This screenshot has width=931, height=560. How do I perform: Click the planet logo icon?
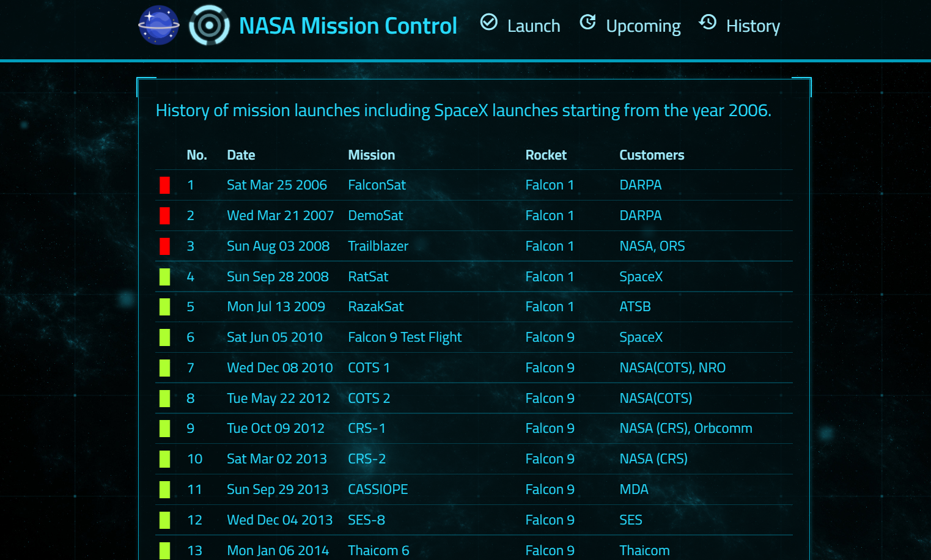click(158, 25)
